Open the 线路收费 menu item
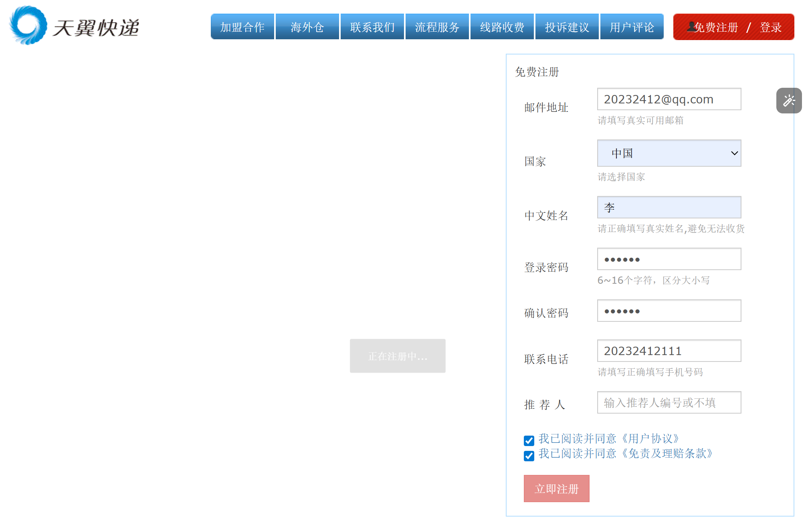Image resolution: width=812 pixels, height=525 pixels. pyautogui.click(x=502, y=27)
